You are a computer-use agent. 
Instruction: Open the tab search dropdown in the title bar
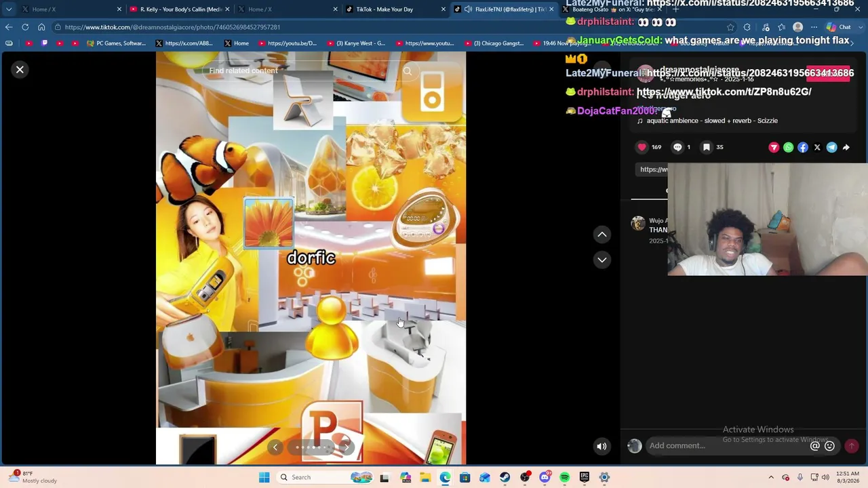(8, 9)
